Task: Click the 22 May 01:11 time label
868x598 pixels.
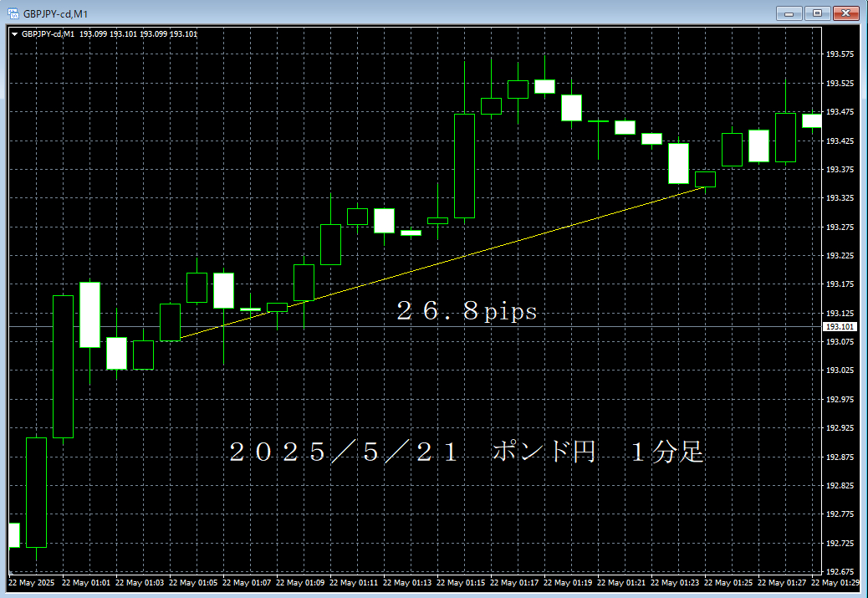Action: click(354, 582)
